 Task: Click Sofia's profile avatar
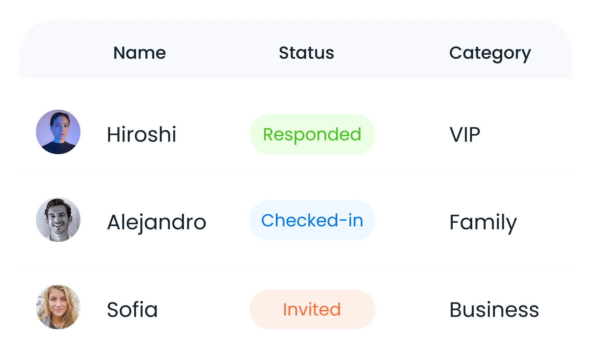click(x=58, y=307)
